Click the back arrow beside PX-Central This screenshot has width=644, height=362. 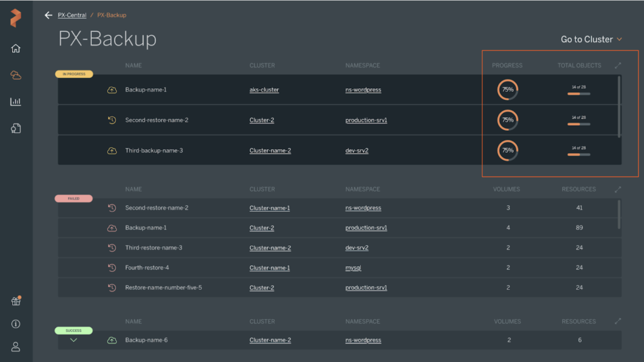(x=48, y=15)
